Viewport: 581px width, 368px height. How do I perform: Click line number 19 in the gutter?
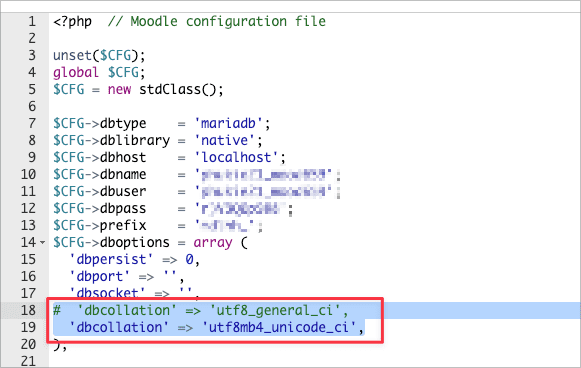click(28, 328)
